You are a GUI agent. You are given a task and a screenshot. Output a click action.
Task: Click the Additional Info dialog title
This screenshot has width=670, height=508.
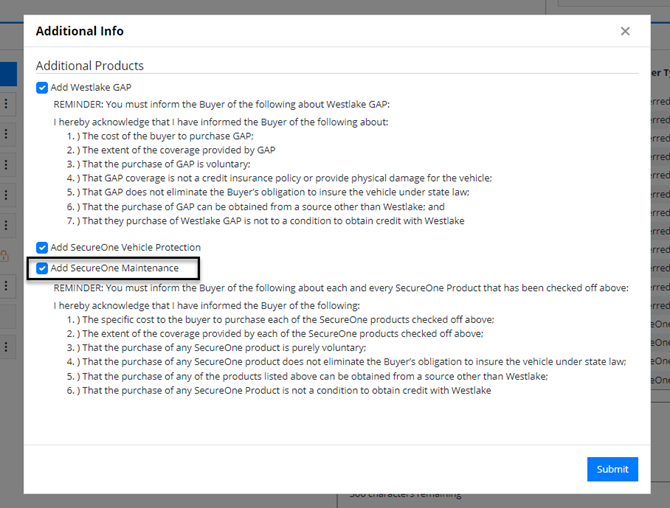tap(79, 31)
